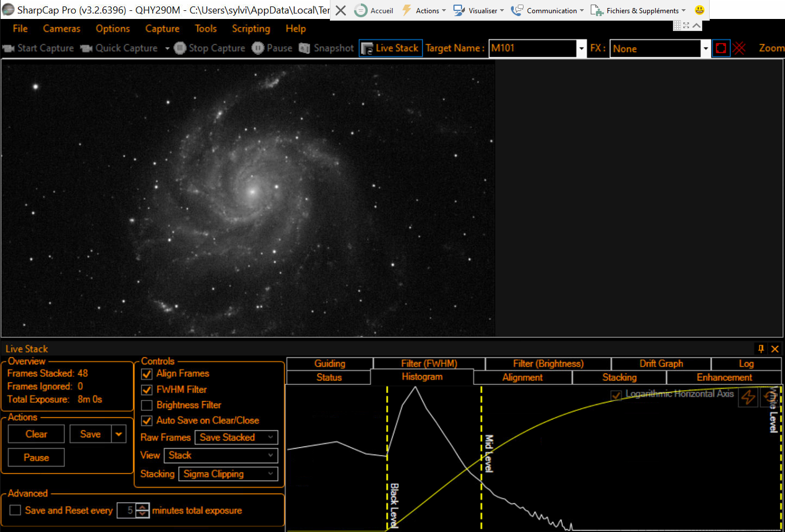Click the Black Level histogram marker line
The width and height of the screenshot is (785, 532).
[x=387, y=458]
